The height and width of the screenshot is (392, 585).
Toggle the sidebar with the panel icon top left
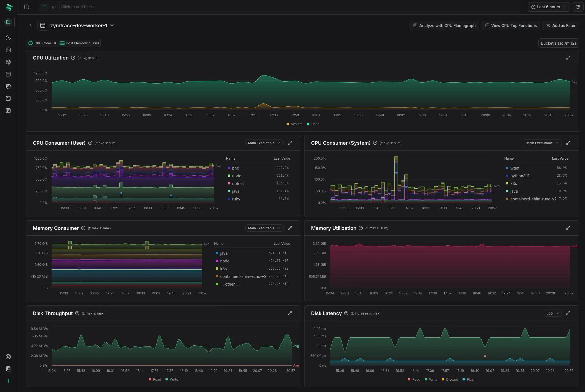(27, 7)
